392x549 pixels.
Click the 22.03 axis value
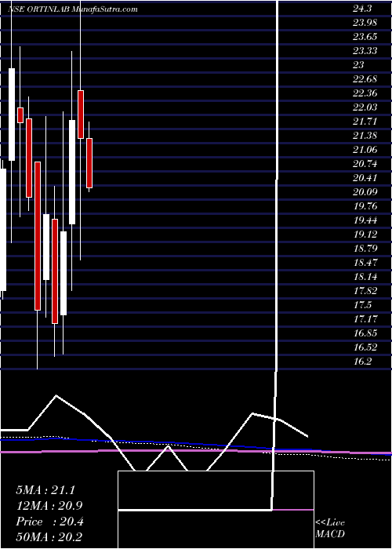pos(365,107)
